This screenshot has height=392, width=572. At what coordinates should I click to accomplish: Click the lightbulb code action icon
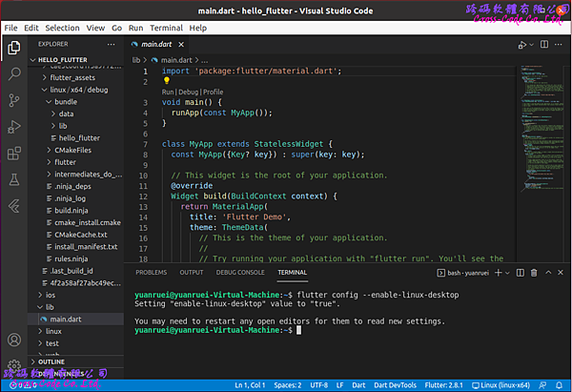(165, 81)
